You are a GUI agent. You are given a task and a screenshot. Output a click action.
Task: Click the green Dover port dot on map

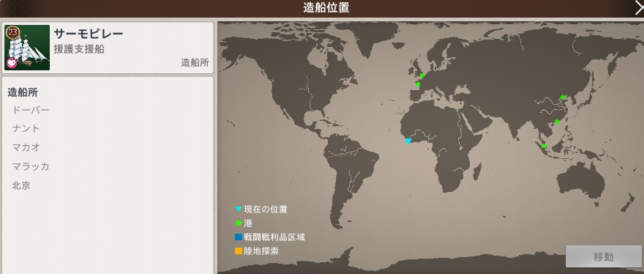click(422, 75)
